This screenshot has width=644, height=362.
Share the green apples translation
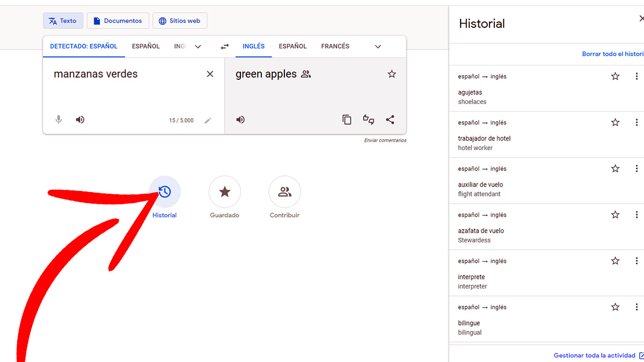[x=390, y=120]
